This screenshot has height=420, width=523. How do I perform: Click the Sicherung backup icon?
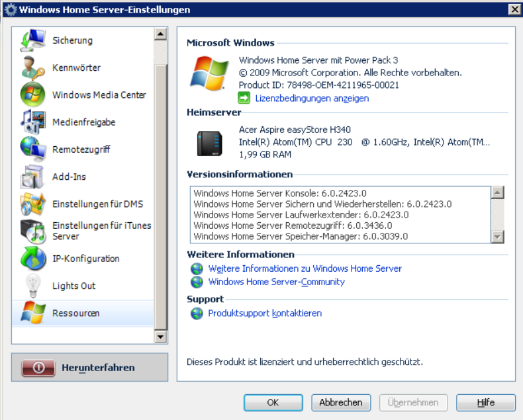coord(32,40)
